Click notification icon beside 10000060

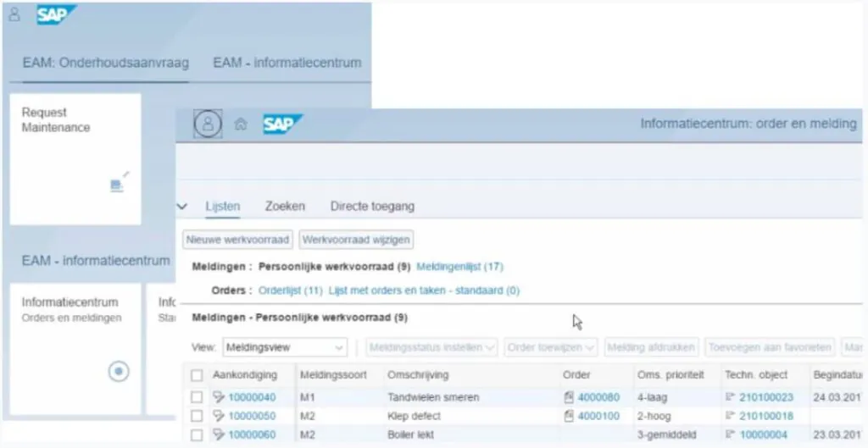click(x=220, y=434)
